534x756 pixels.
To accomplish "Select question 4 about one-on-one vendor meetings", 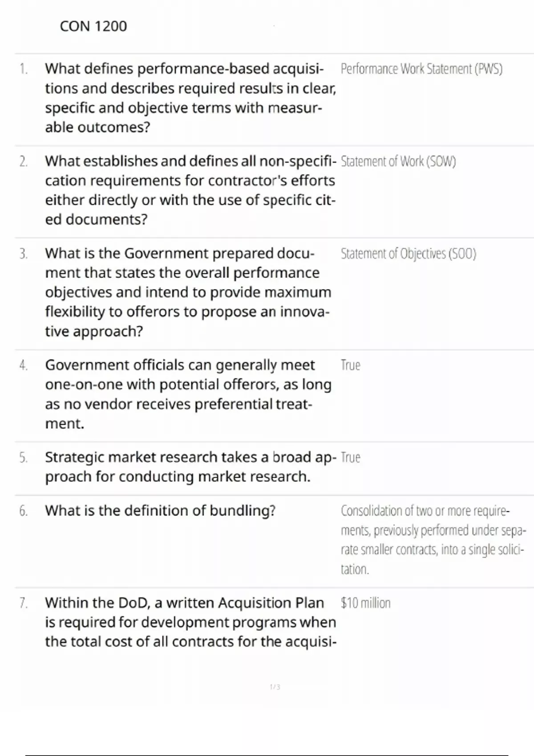I will pyautogui.click(x=188, y=394).
